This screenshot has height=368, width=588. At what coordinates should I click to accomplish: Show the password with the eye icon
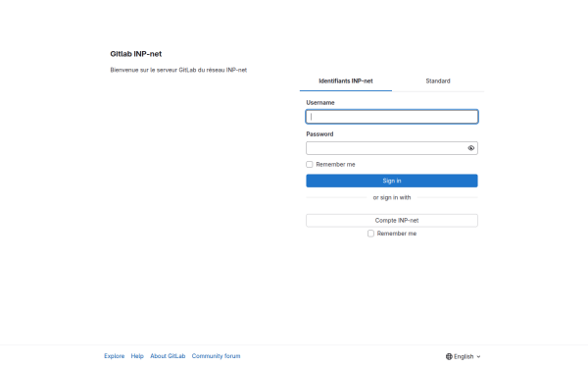[x=471, y=148]
